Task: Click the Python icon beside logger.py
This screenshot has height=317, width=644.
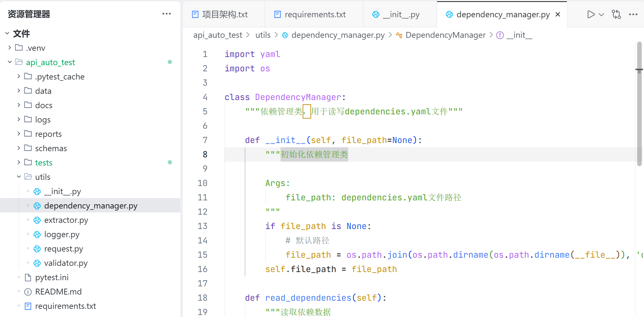Action: click(37, 235)
